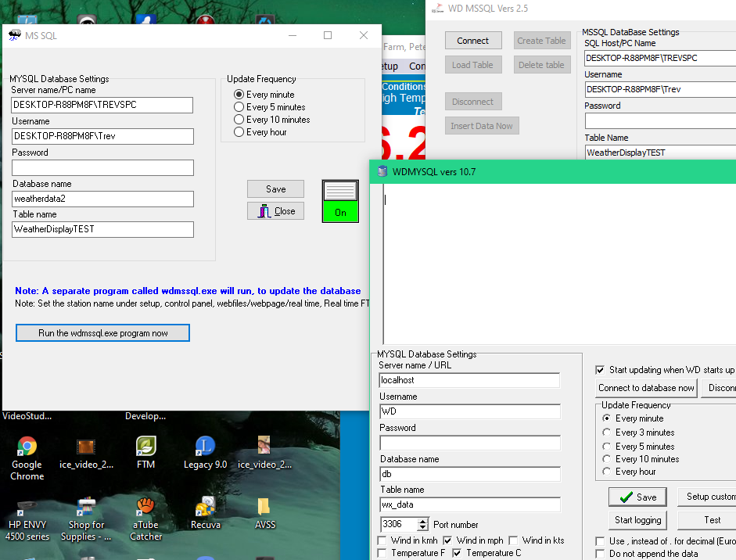The width and height of the screenshot is (736, 560).
Task: Click the WDMYSQL log text area
Action: click(559, 264)
